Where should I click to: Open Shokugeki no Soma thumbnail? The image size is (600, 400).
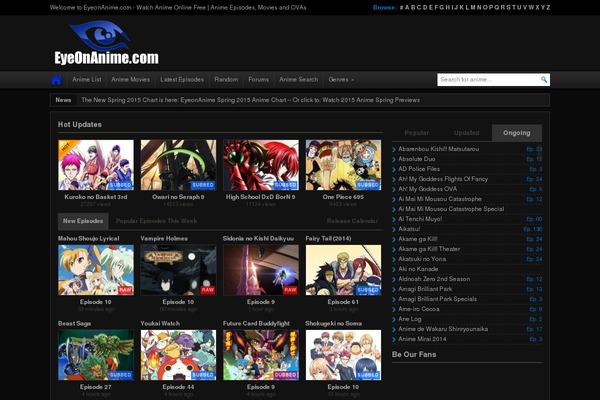343,355
